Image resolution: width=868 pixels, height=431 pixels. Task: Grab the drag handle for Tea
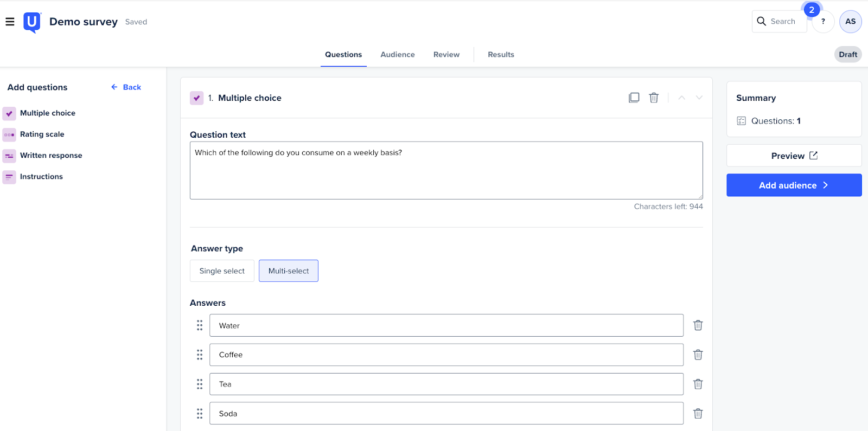click(200, 384)
